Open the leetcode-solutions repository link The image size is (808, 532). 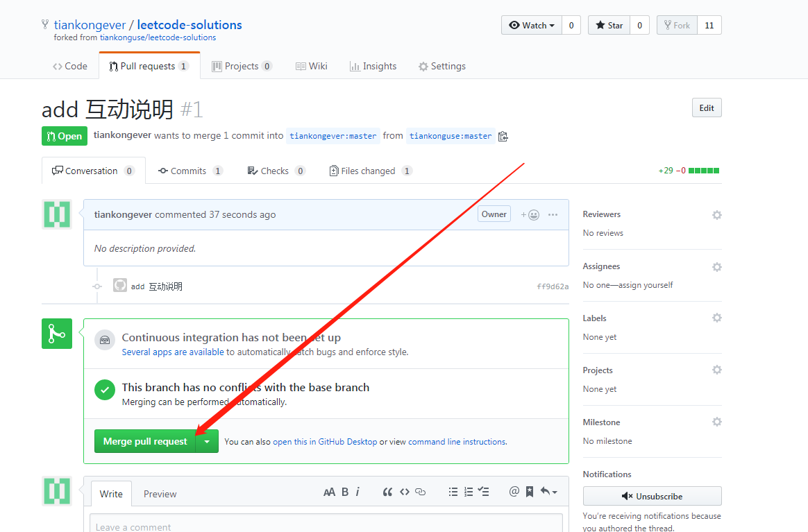tap(189, 25)
